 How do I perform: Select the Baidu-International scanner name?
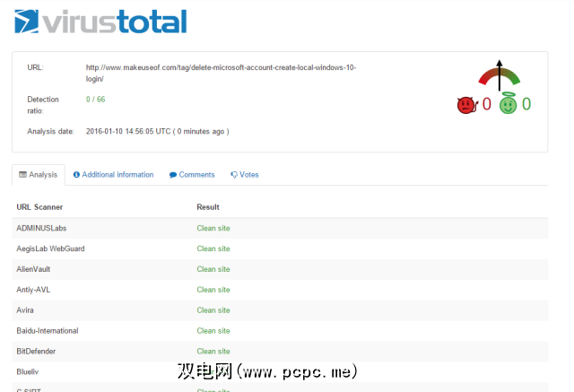point(48,330)
